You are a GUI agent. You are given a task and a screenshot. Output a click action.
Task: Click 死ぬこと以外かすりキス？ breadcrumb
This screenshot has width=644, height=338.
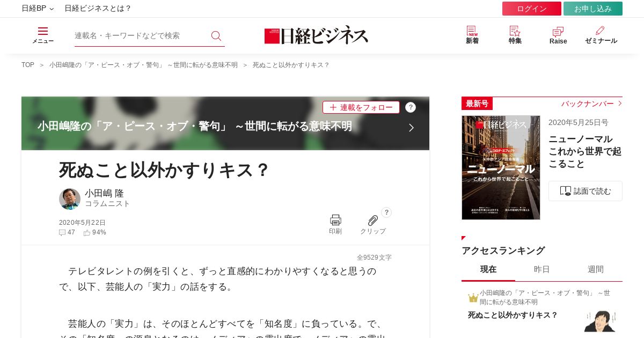pyautogui.click(x=291, y=65)
